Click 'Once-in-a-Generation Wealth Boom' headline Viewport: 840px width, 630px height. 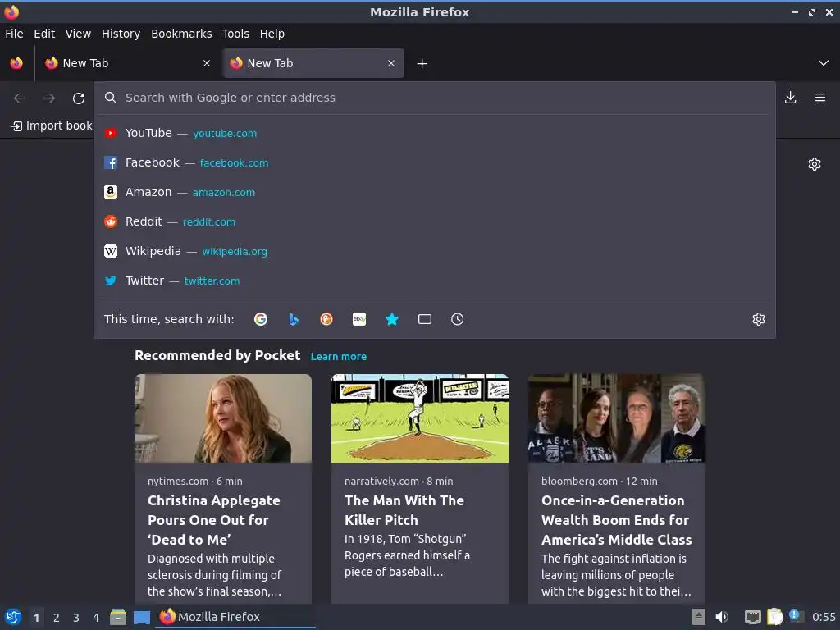617,519
